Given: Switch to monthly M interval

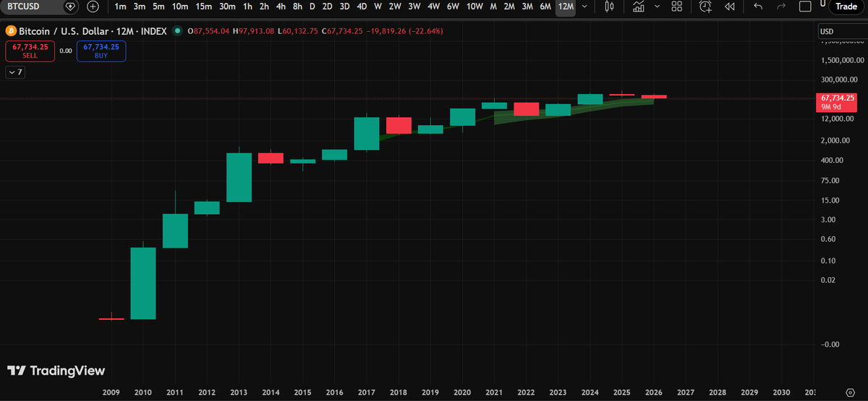Looking at the screenshot, I should pyautogui.click(x=493, y=7).
